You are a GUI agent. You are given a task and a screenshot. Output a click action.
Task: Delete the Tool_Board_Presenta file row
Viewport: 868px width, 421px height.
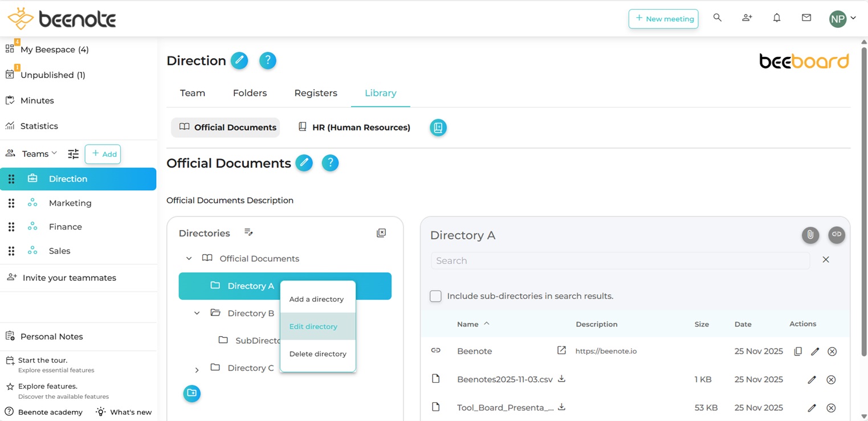pyautogui.click(x=831, y=408)
